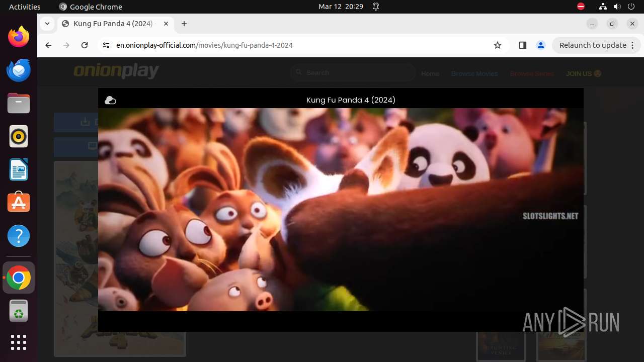Screen dimensions: 644x362
Task: Bookmark this page with the star icon
Action: pos(498,45)
